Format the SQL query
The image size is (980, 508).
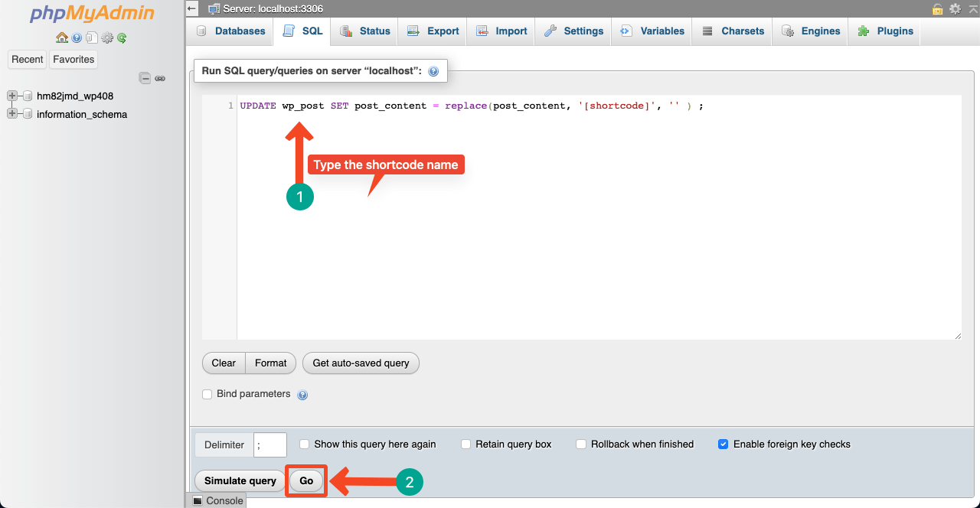(271, 363)
